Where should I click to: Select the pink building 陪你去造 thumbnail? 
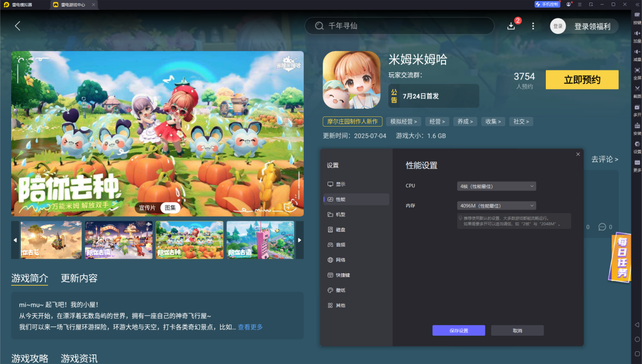pos(260,240)
